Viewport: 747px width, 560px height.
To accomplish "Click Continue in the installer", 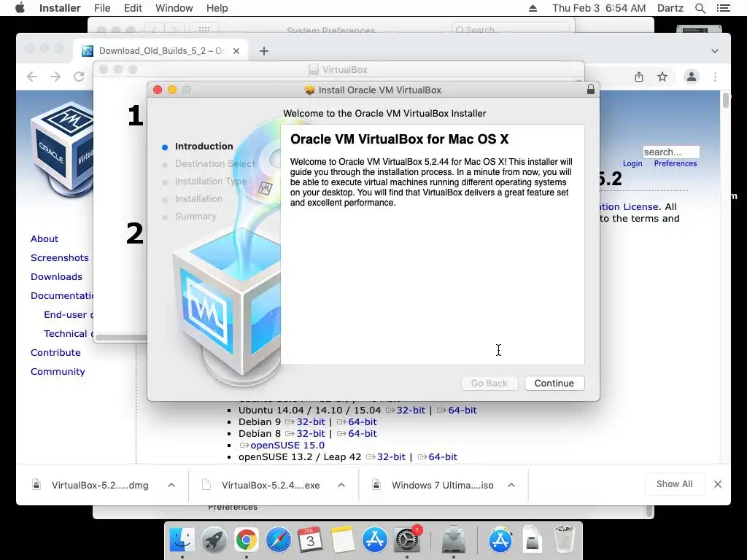I will 554,384.
